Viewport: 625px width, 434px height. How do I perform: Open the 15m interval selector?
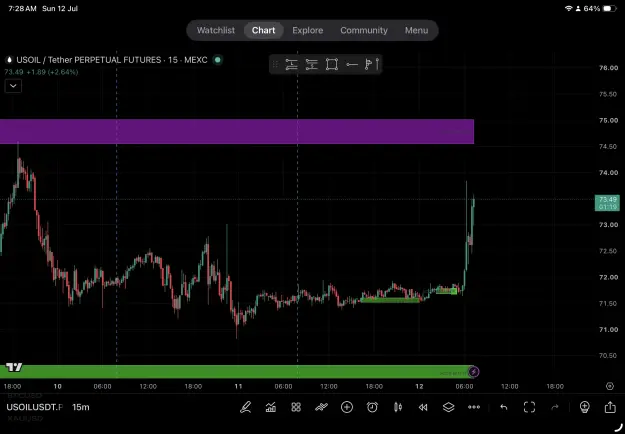click(81, 407)
